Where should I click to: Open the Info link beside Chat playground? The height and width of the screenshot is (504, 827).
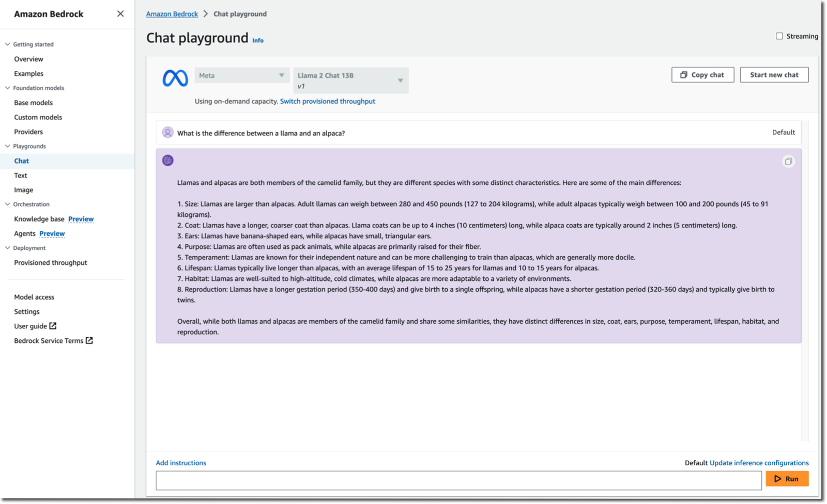(x=258, y=40)
